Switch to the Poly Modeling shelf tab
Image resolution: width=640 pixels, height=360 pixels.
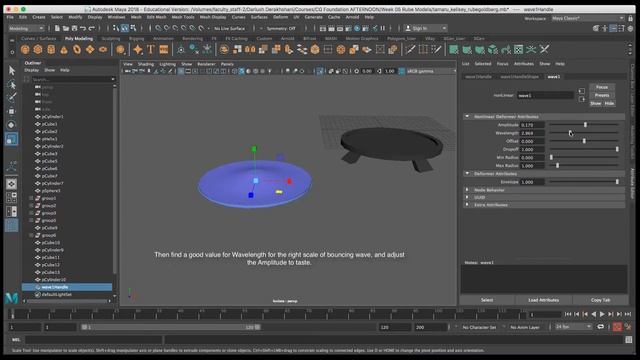(x=79, y=38)
